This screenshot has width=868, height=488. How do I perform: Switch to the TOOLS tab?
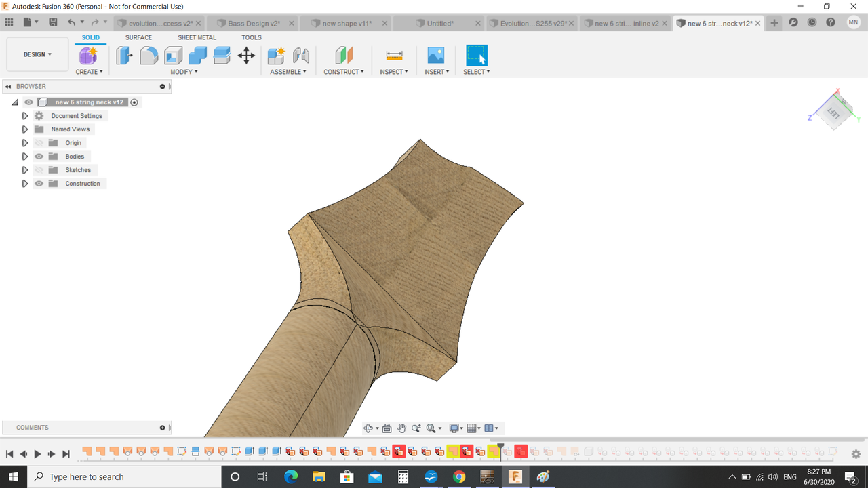pyautogui.click(x=251, y=37)
